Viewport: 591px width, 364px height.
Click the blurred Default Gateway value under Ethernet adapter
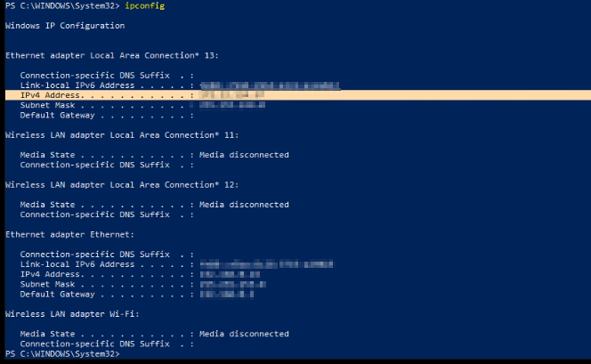pos(223,294)
